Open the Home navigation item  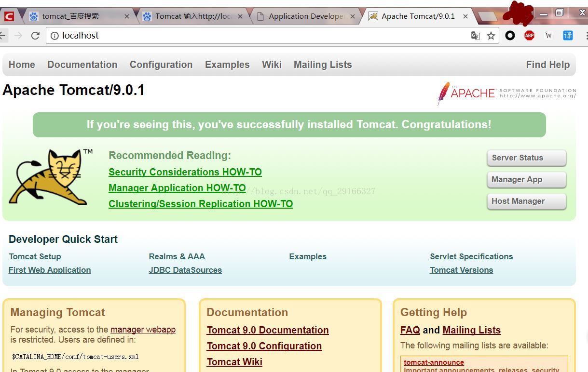coord(22,65)
